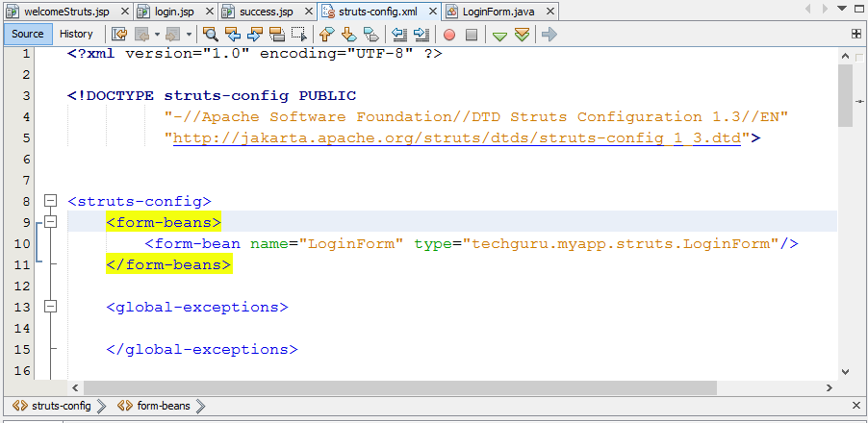Toggle rectangular selection mode
The width and height of the screenshot is (868, 423).
(299, 35)
